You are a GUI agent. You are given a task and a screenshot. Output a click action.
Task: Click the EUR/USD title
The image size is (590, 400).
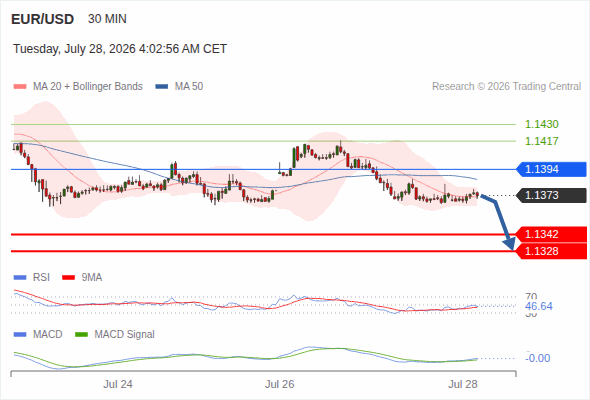43,19
